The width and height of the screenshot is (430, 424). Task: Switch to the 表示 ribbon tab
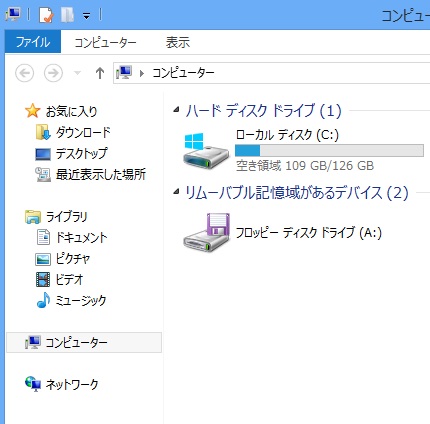[178, 42]
